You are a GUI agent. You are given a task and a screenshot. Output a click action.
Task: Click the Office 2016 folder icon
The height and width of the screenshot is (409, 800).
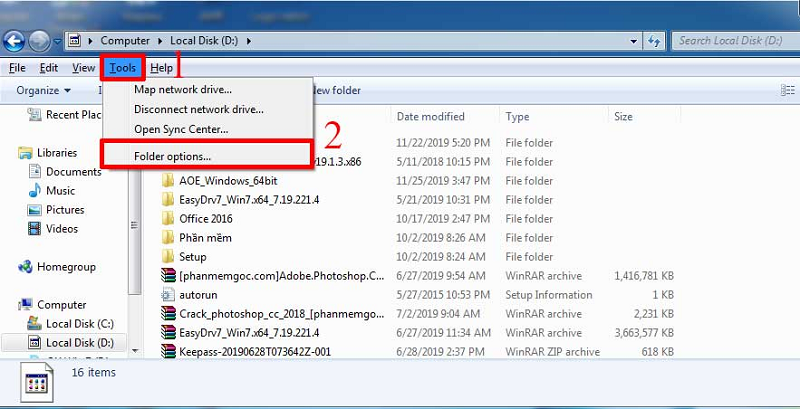click(168, 219)
